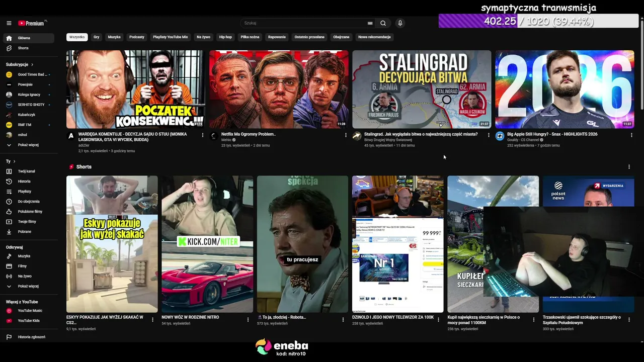
Task: Open options menu for WARDĘGA KOMENTUJE video
Action: click(x=203, y=135)
